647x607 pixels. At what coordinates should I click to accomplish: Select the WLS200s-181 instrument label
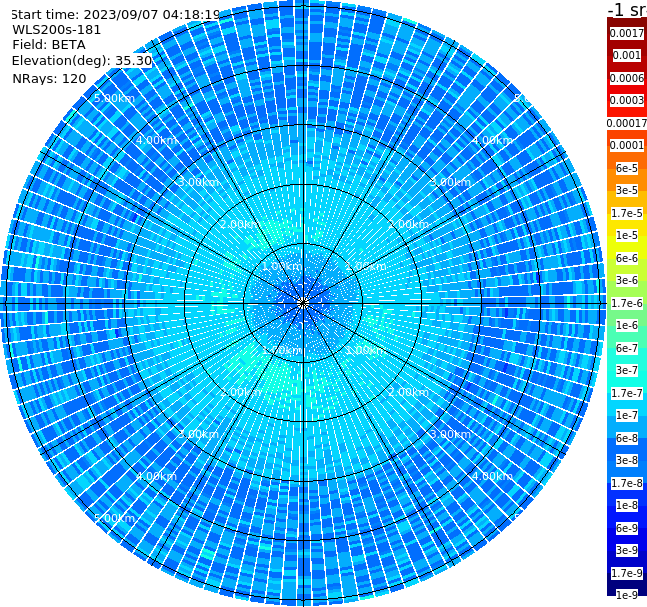57,30
